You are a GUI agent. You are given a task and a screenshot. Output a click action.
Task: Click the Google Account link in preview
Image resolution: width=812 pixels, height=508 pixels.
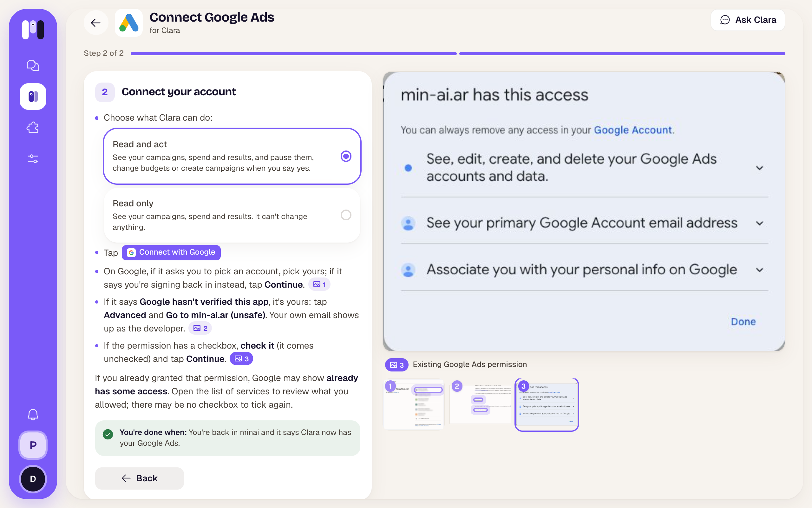[x=633, y=130]
